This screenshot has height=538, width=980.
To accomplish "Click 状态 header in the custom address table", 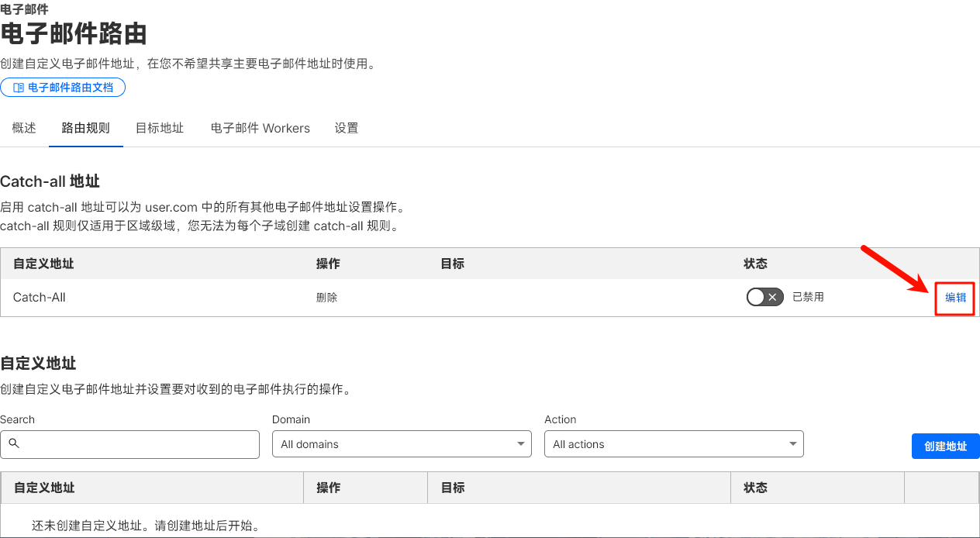I will 755,488.
